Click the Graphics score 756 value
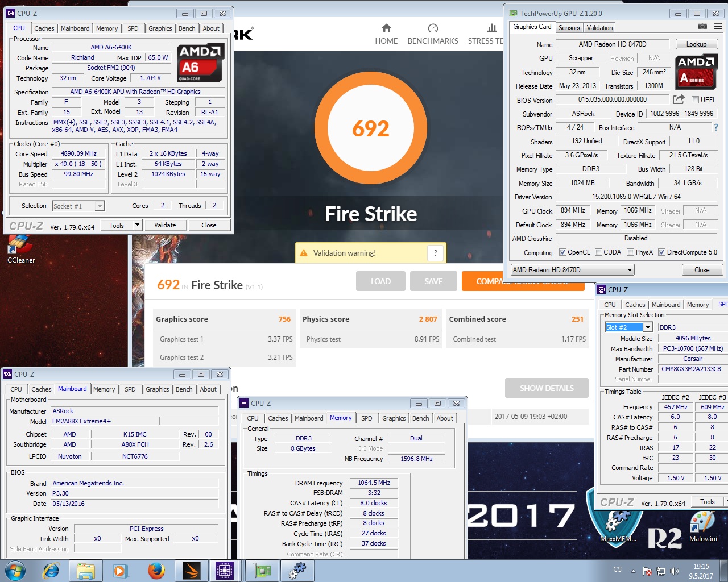The image size is (728, 582). point(284,319)
